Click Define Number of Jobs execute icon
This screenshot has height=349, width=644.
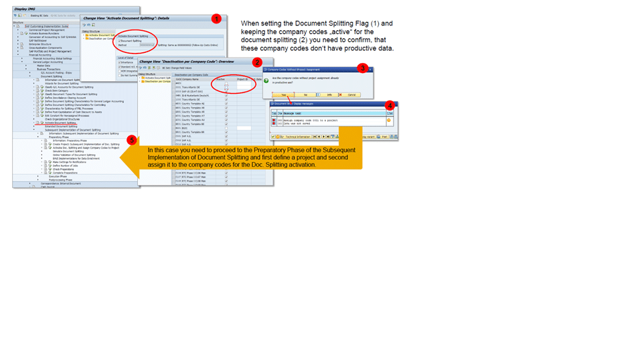(49, 165)
